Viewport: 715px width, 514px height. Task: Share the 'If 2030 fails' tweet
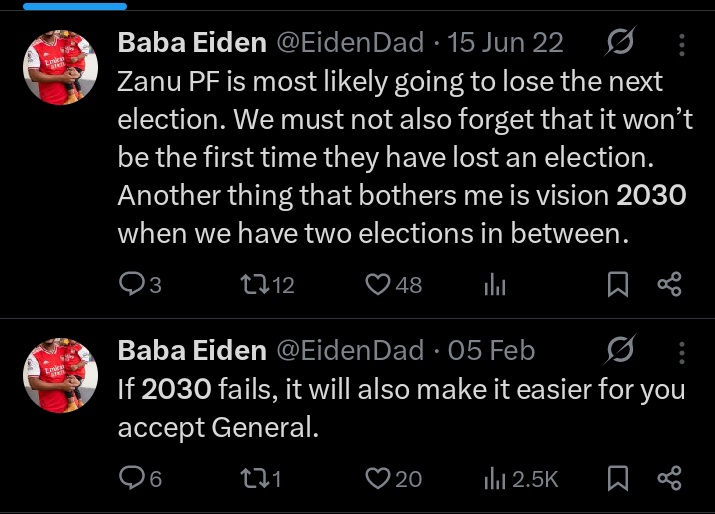(x=668, y=479)
